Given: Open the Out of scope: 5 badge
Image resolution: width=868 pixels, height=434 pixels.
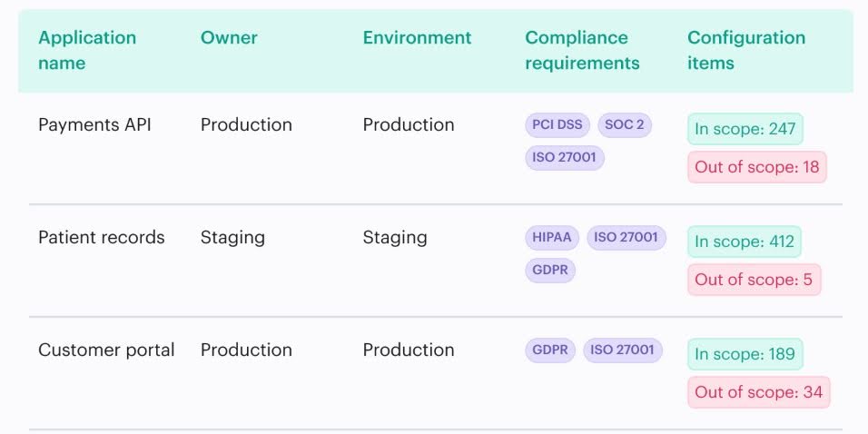Looking at the screenshot, I should pyautogui.click(x=754, y=280).
